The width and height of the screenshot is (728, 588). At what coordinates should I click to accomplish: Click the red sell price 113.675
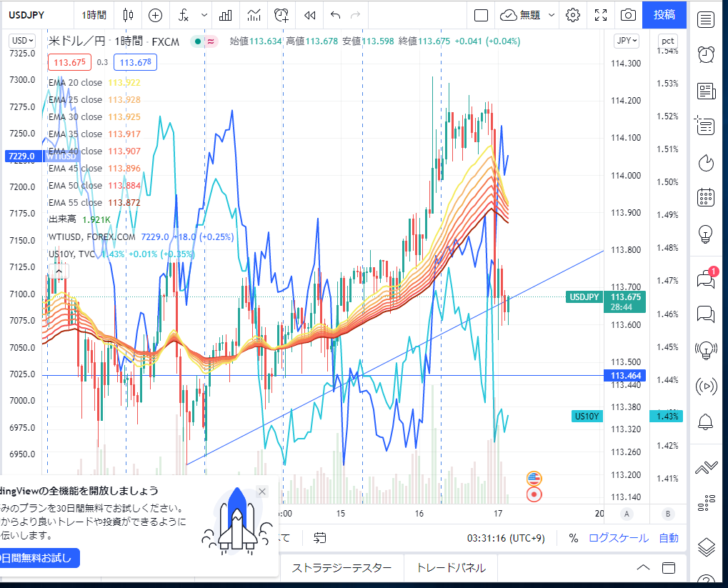(x=69, y=62)
